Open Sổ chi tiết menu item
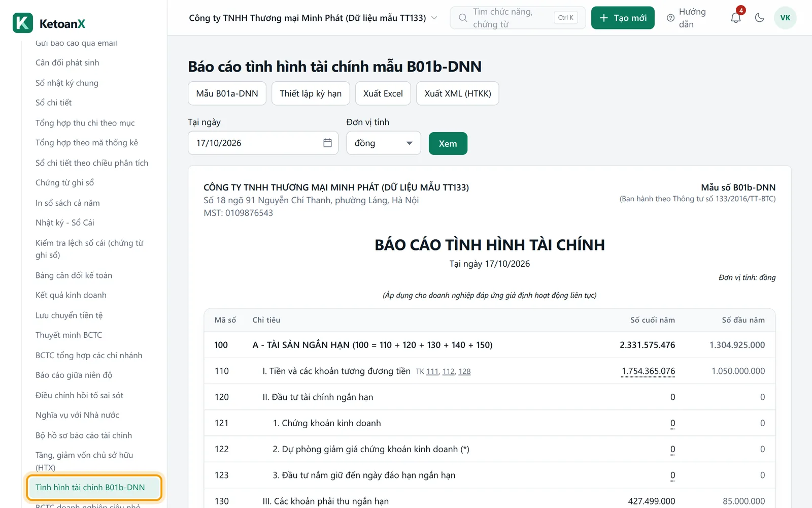The width and height of the screenshot is (812, 508). click(x=53, y=103)
